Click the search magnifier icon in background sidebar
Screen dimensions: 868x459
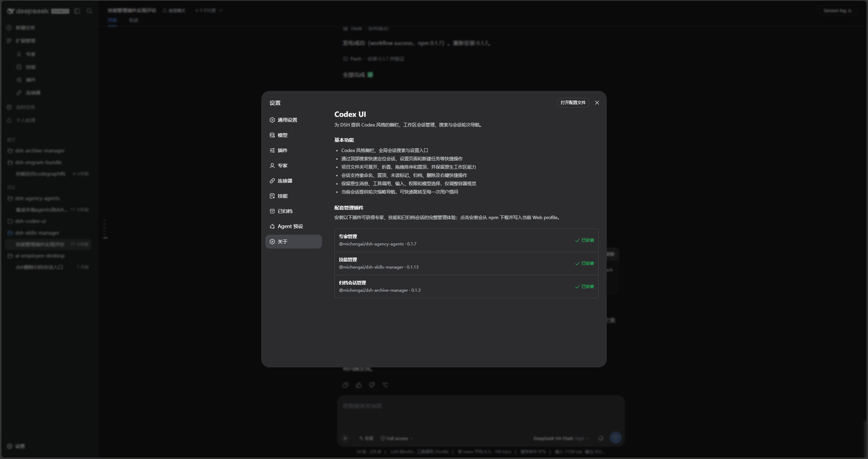click(89, 11)
